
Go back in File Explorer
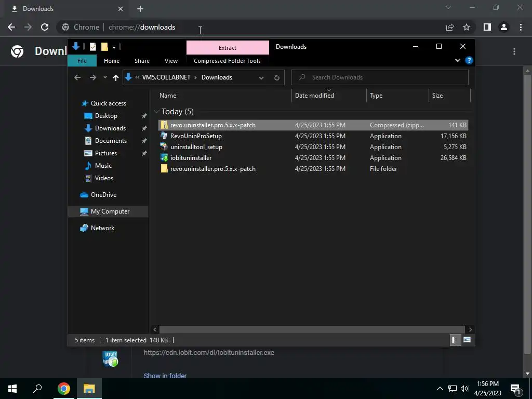[x=77, y=77]
